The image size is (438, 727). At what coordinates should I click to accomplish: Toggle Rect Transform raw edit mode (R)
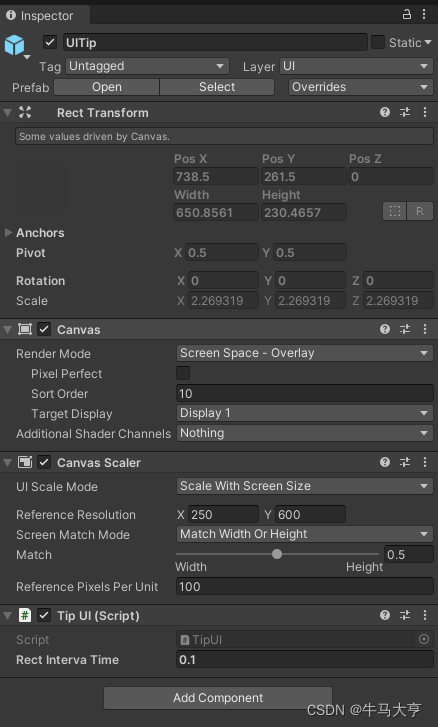click(x=420, y=211)
